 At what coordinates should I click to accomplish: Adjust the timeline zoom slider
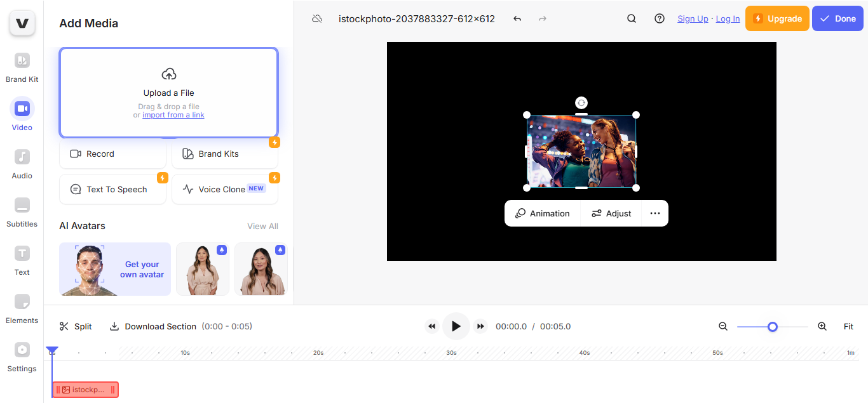(x=773, y=326)
